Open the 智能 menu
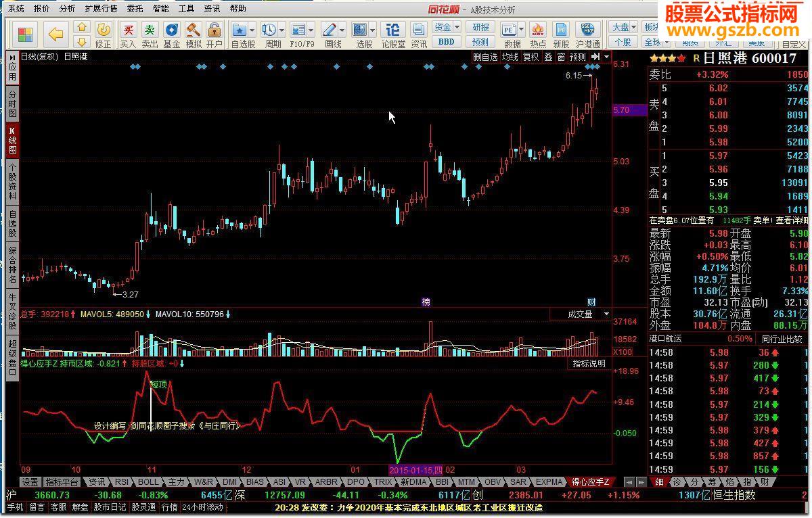This screenshot has width=812, height=518. (160, 9)
